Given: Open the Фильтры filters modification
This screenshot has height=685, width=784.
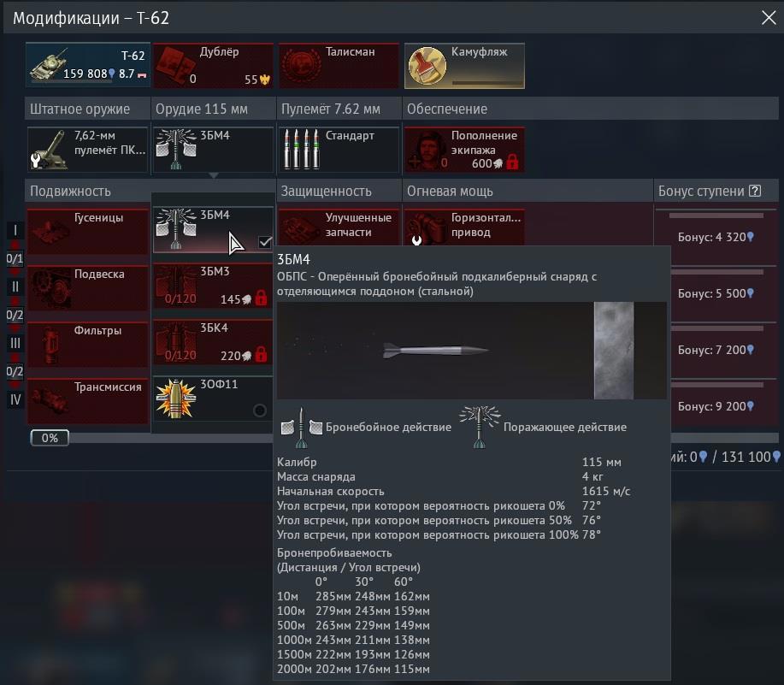Looking at the screenshot, I should (x=87, y=344).
